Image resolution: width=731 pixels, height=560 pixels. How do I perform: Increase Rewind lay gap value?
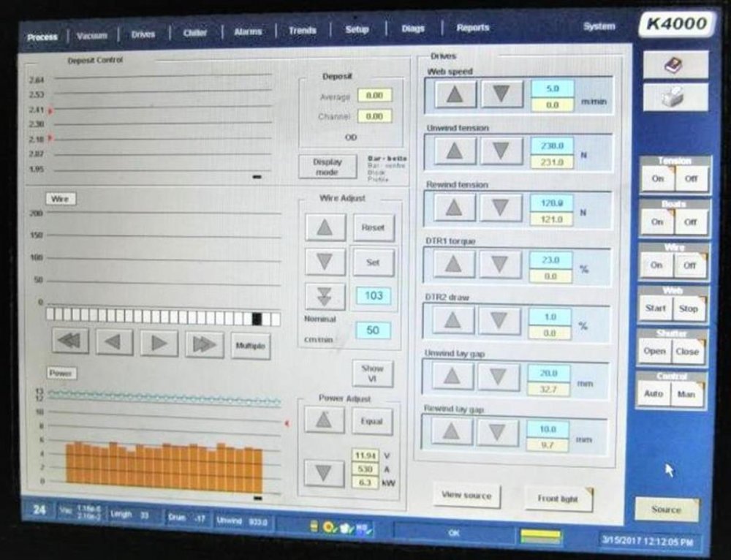pyautogui.click(x=452, y=431)
